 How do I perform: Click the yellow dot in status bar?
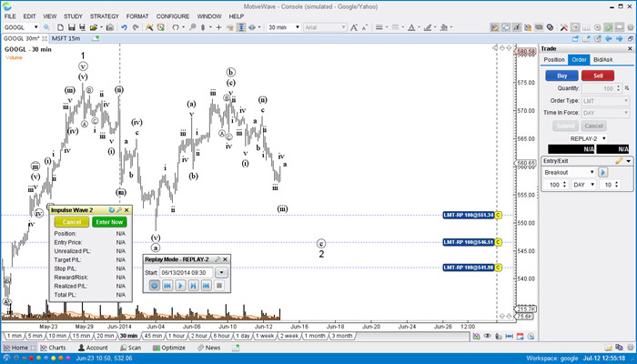point(53,359)
